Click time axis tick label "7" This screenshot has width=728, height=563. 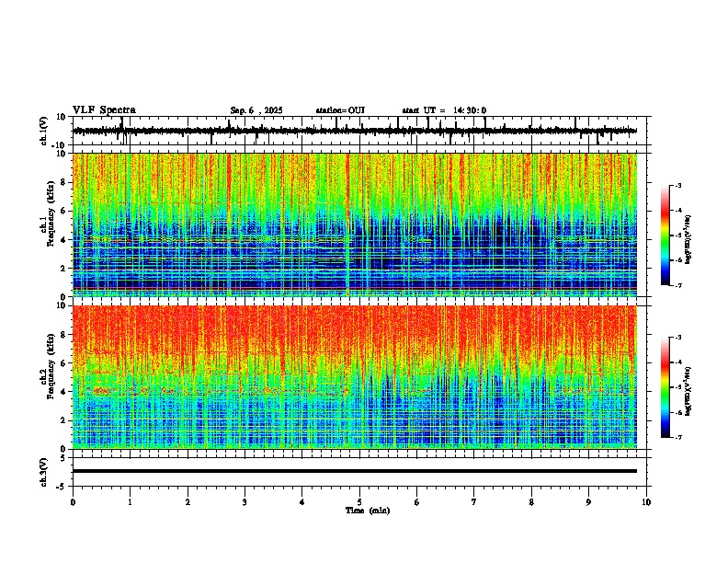pyautogui.click(x=474, y=502)
